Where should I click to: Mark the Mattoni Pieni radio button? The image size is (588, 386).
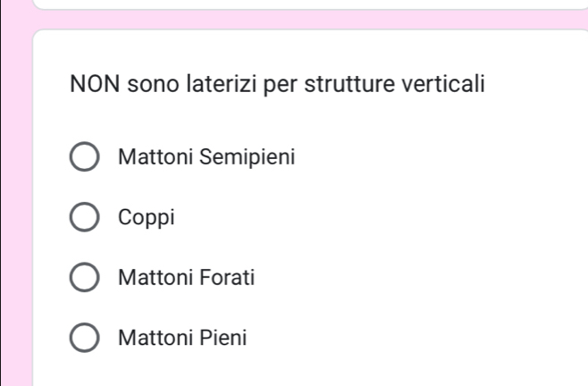tap(85, 339)
